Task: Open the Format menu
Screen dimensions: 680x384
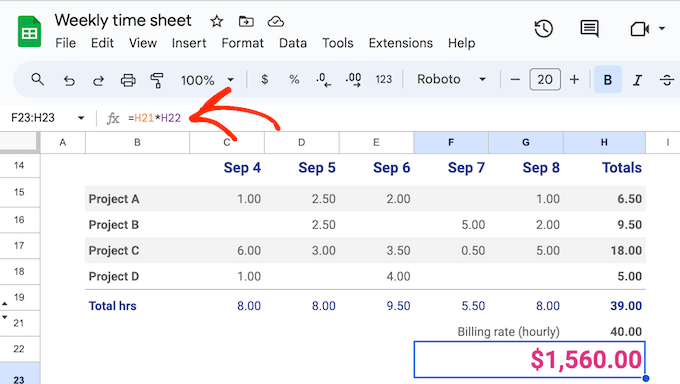Action: click(242, 43)
